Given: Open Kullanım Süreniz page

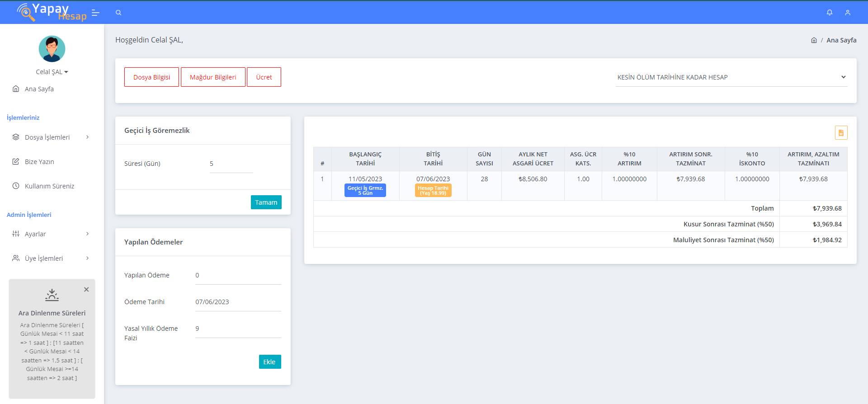Looking at the screenshot, I should (49, 186).
